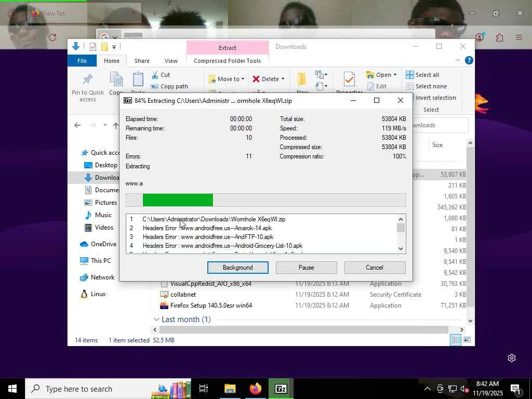Switch to the Share ribbon tab
This screenshot has height=399, width=532.
142,61
